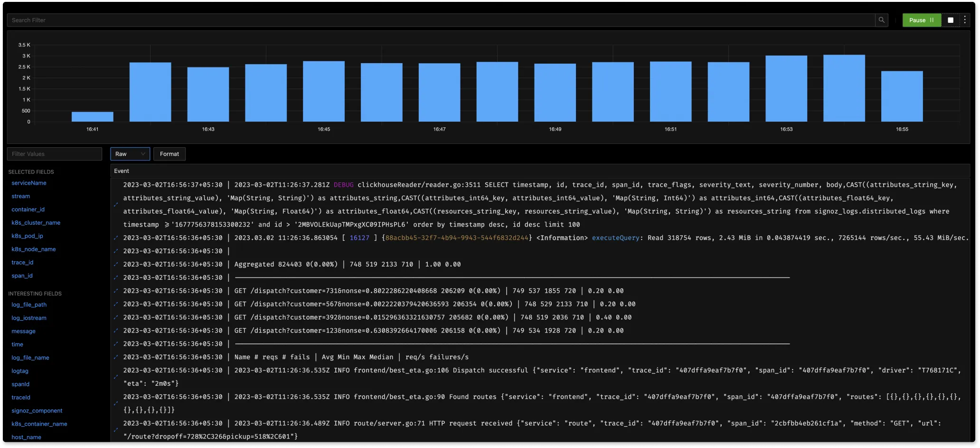
Task: Expand the customer=567 dispatch log row
Action: [x=116, y=304]
